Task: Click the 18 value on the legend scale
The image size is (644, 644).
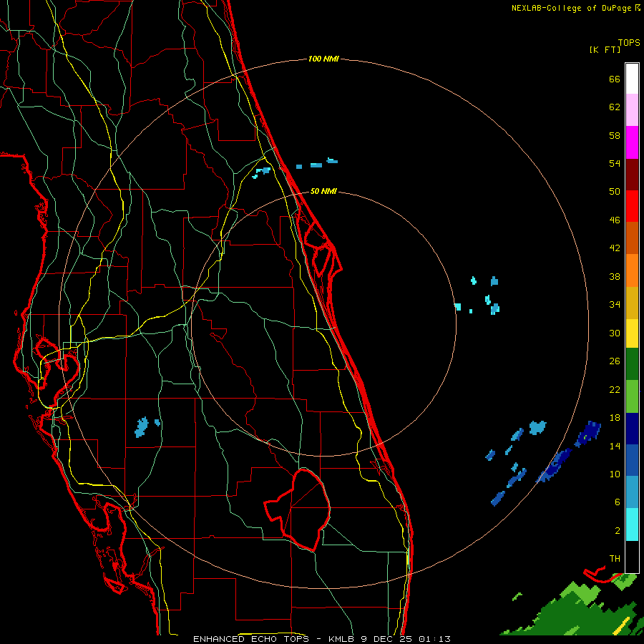Action: point(615,418)
